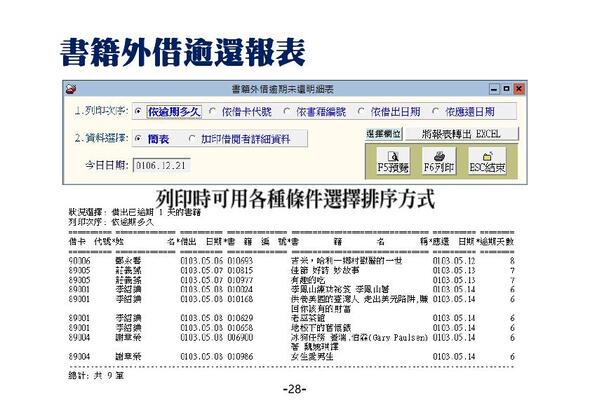The height and width of the screenshot is (417, 590).
Task: Click the F5 preview button
Action: coord(393,161)
